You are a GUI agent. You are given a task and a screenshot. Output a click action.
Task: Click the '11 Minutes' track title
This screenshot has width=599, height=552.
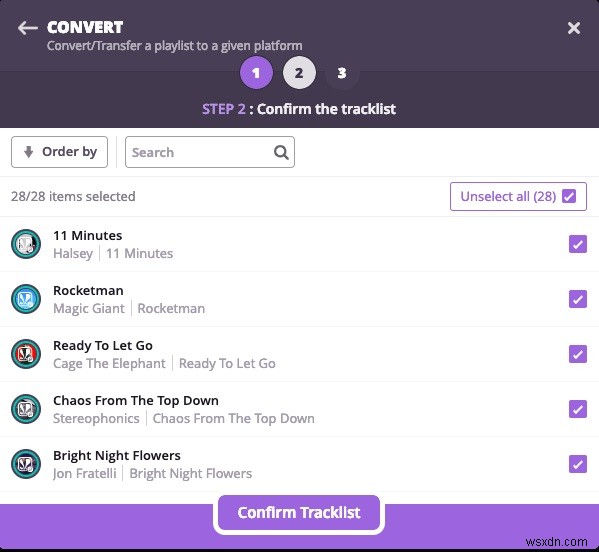tap(87, 235)
